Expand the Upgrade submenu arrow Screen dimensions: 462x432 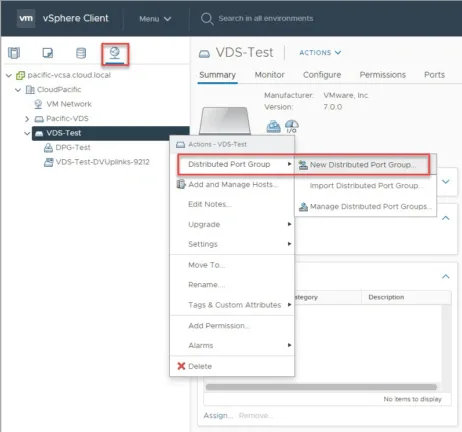[289, 224]
